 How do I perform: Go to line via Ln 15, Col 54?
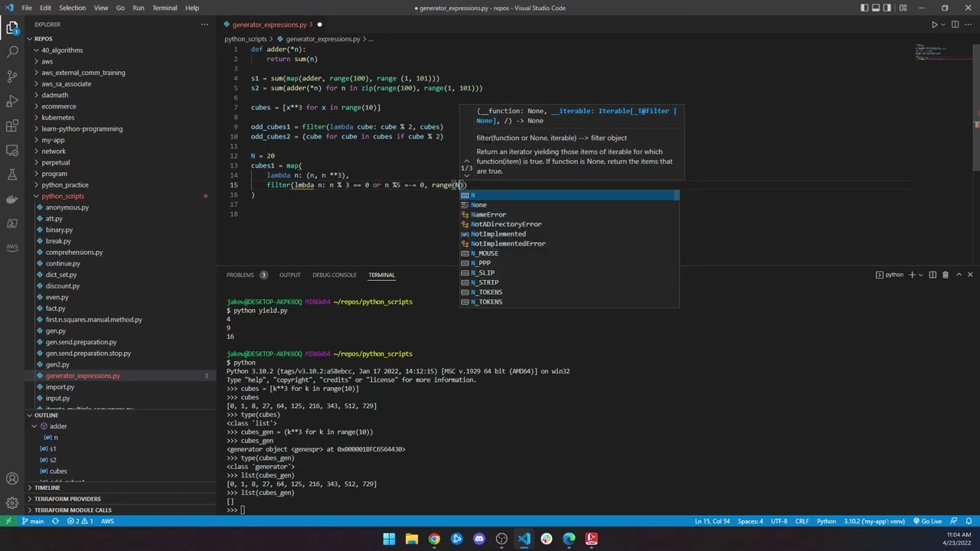pos(712,521)
